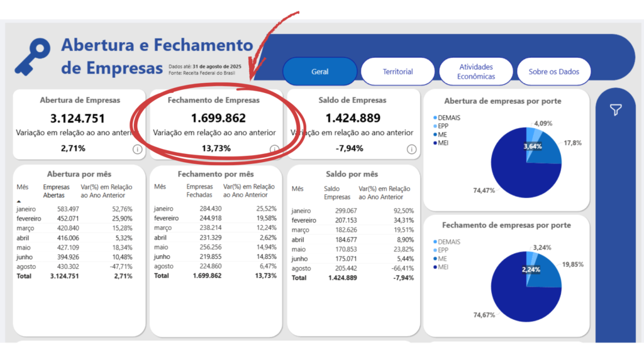Switch to the Geral tab

pos(320,72)
